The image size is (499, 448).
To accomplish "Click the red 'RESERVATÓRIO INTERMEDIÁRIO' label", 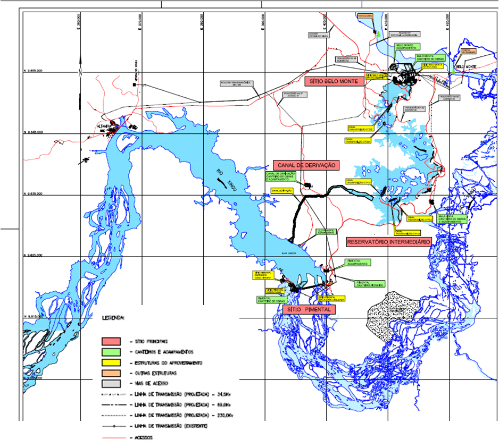I will coord(388,242).
